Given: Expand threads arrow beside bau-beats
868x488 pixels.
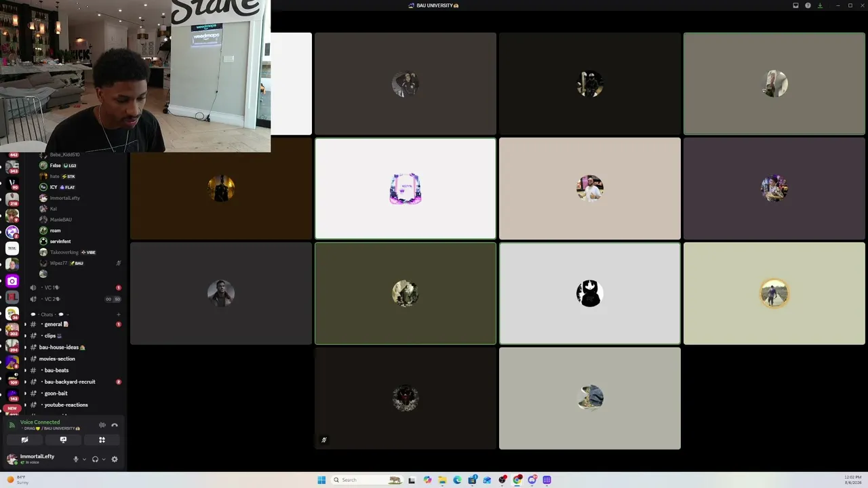Looking at the screenshot, I should [x=25, y=370].
